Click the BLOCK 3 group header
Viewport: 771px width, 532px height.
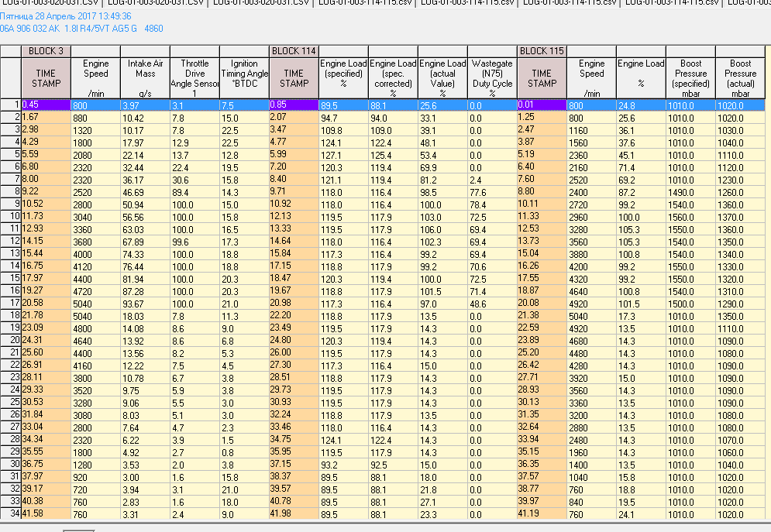[46, 51]
